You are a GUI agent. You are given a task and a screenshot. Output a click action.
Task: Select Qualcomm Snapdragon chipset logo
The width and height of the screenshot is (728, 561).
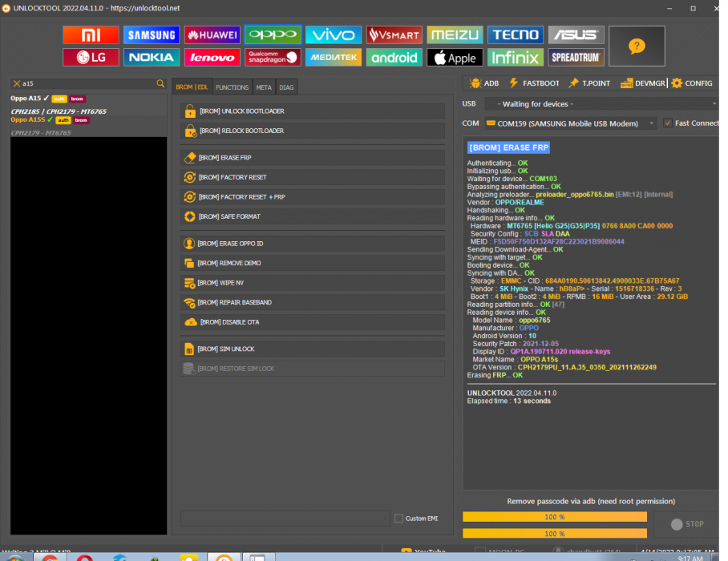tap(273, 58)
